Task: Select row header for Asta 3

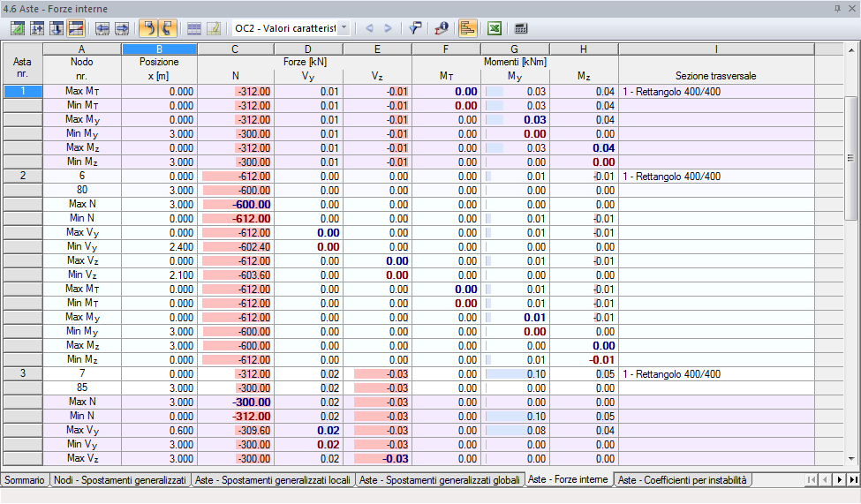Action: click(22, 373)
